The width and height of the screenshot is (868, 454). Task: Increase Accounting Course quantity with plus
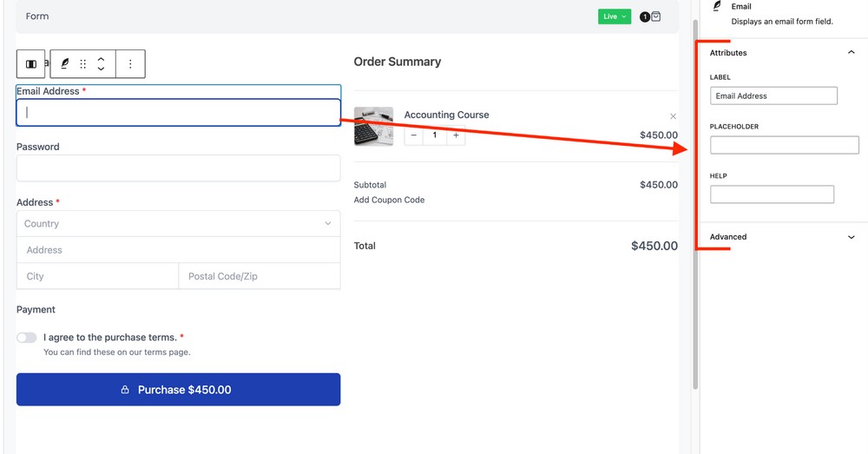point(456,135)
